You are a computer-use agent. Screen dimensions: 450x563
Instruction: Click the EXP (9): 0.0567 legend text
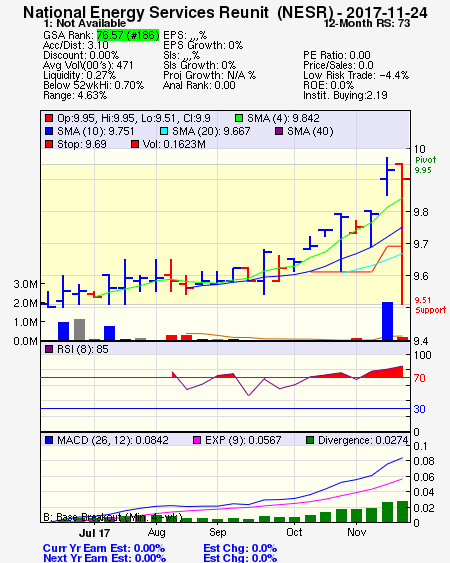pos(243,440)
